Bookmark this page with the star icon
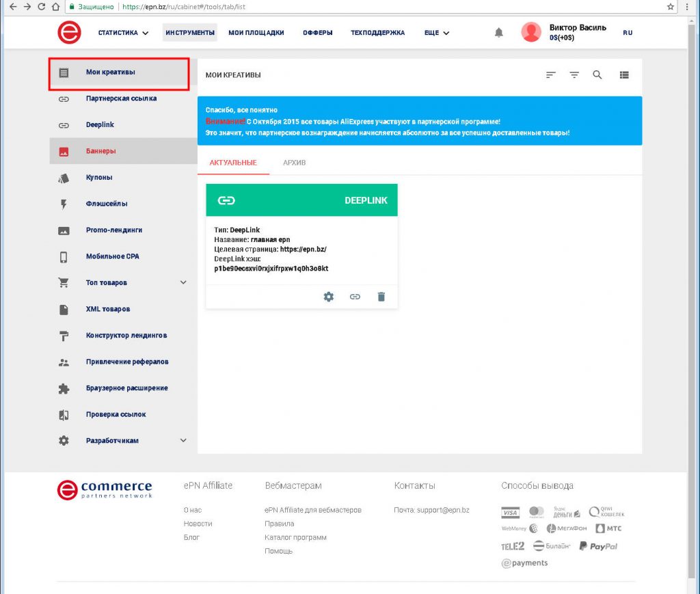The image size is (700, 594). [671, 6]
